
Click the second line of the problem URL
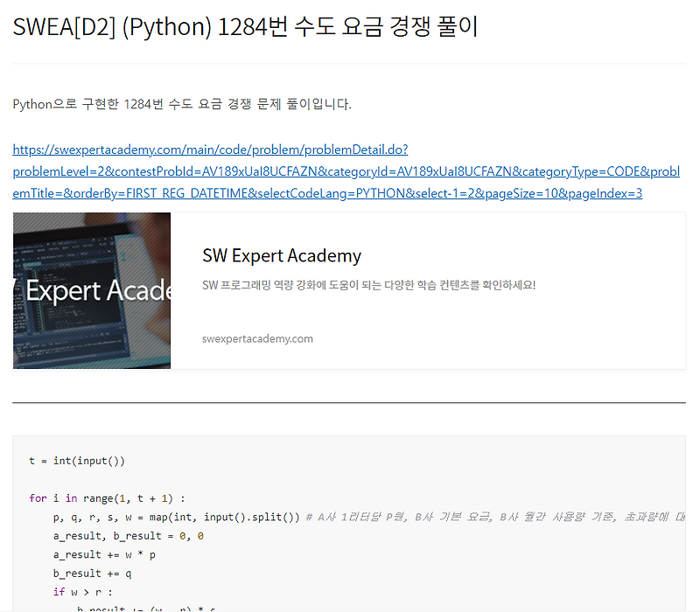346,170
